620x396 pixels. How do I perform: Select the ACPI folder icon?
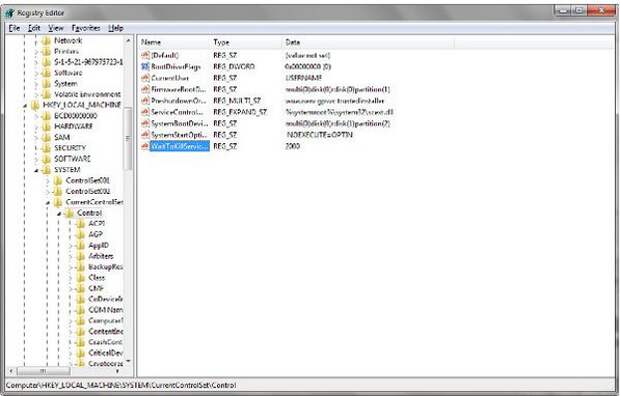(81, 224)
